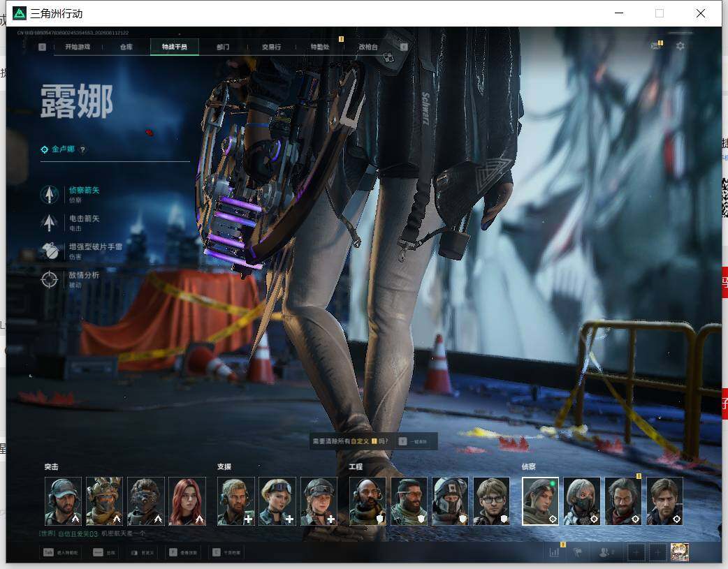Open the 特勤处 tab

pyautogui.click(x=320, y=47)
